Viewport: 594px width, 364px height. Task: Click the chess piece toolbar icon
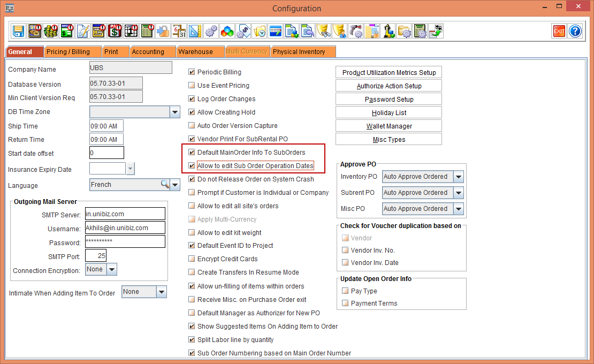tap(387, 31)
